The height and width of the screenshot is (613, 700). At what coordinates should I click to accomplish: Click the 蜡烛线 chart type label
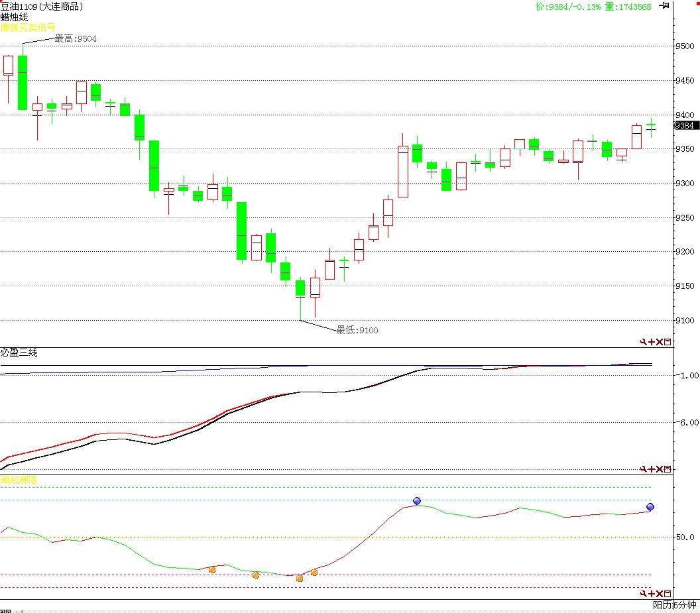[x=15, y=17]
